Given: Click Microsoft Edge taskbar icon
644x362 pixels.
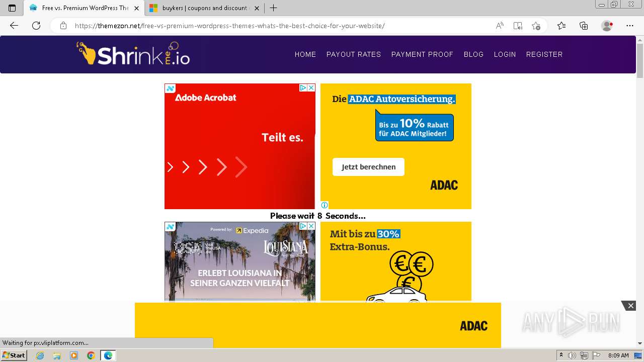Looking at the screenshot, I should click(x=108, y=355).
